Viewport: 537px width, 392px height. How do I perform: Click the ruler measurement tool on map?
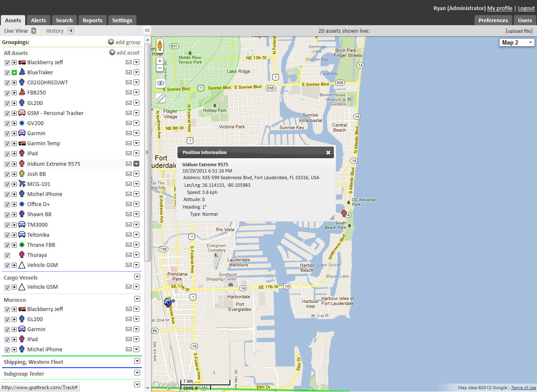160,98
